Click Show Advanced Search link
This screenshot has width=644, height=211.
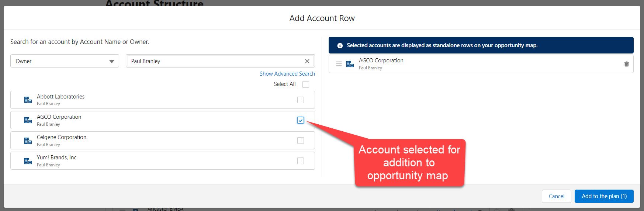(x=287, y=74)
